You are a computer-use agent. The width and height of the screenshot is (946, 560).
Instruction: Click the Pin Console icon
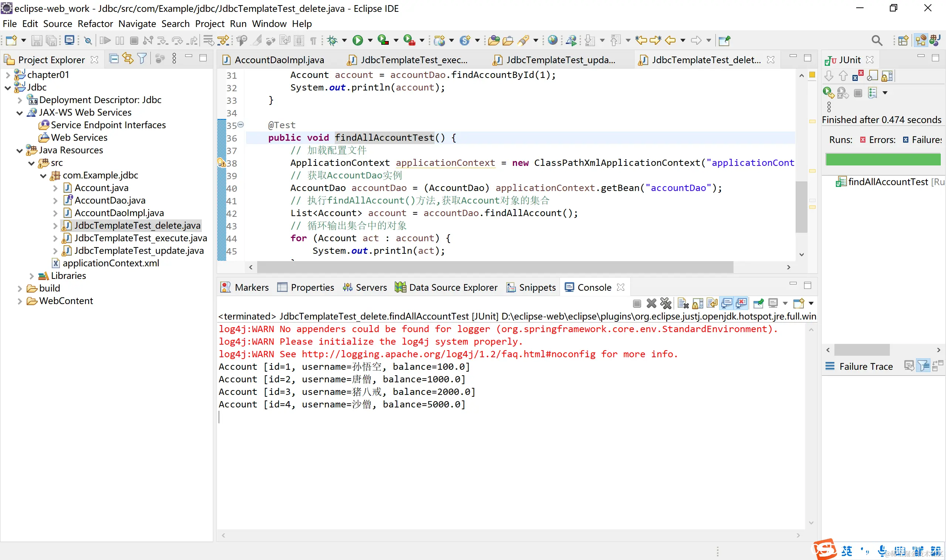click(x=758, y=303)
